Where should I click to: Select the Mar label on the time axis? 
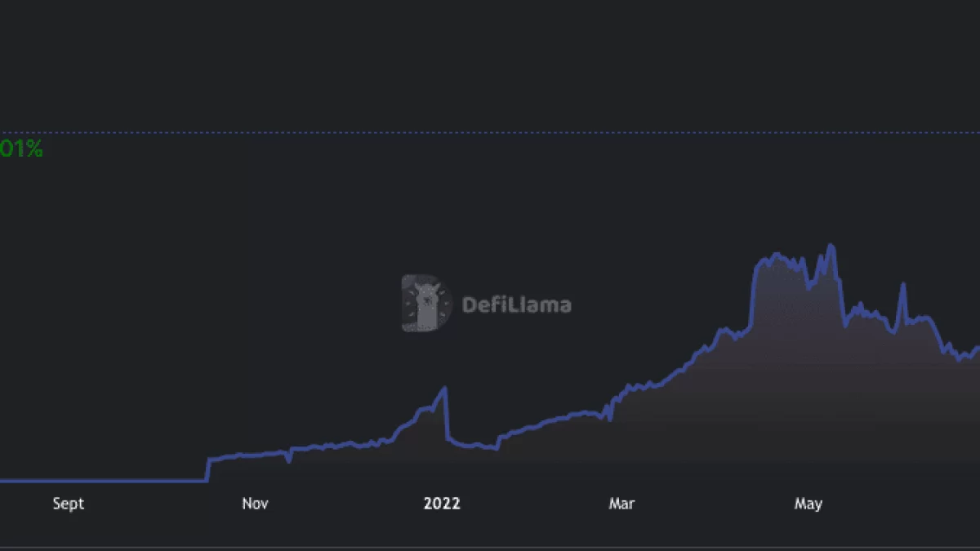pos(621,504)
